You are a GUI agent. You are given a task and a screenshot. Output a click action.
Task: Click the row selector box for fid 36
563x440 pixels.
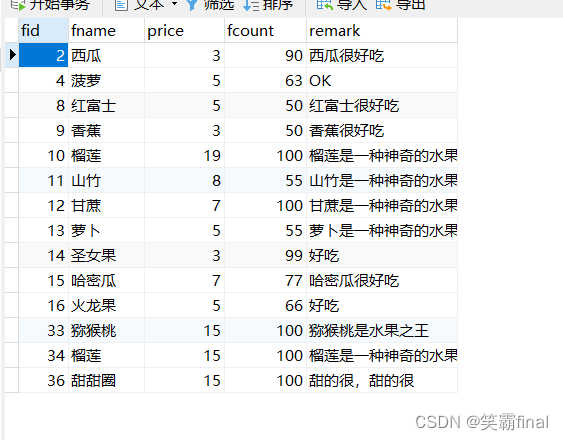click(11, 380)
